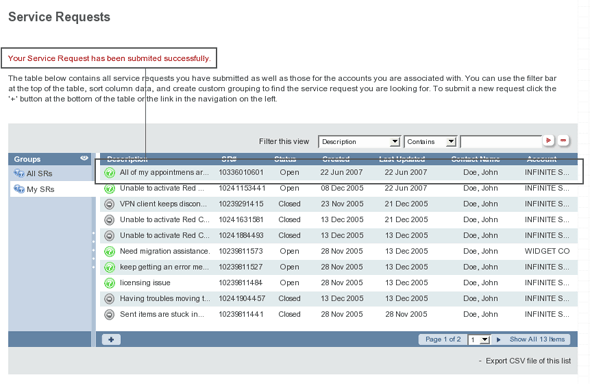This screenshot has height=384, width=590.
Task: Click the WIDGET CO account cell
Action: coord(547,251)
